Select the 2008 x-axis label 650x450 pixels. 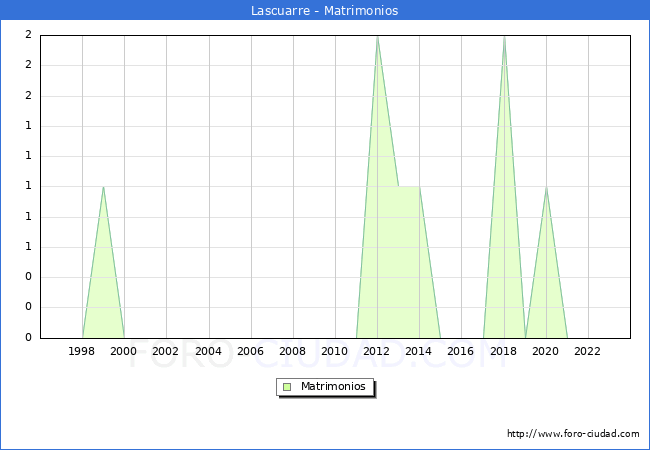(x=293, y=351)
